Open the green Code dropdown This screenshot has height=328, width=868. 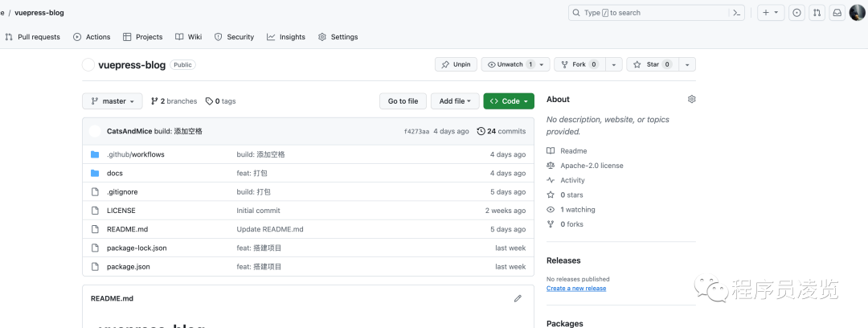(x=509, y=101)
